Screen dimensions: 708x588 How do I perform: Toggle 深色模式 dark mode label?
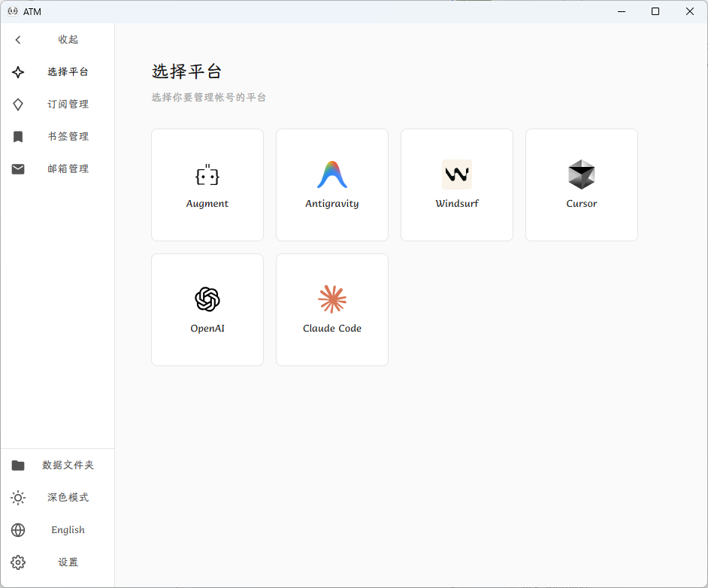[x=68, y=498]
